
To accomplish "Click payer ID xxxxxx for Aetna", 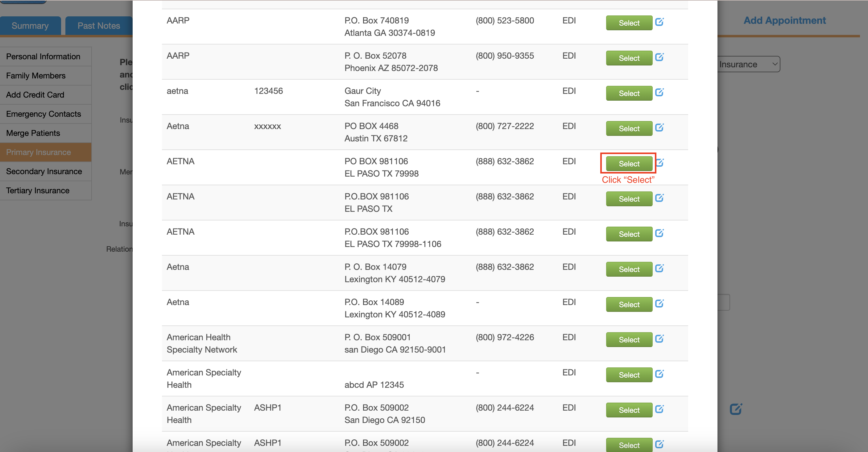I will pyautogui.click(x=267, y=126).
